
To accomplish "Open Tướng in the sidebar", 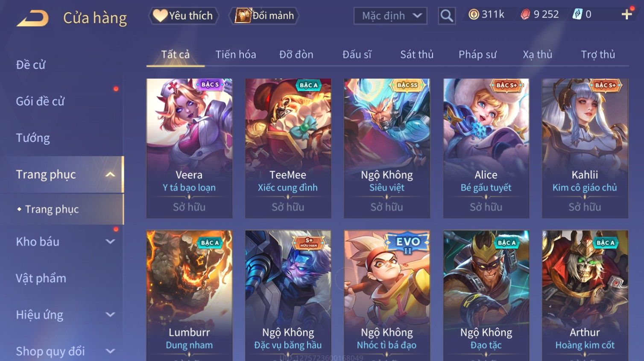I will tap(33, 138).
